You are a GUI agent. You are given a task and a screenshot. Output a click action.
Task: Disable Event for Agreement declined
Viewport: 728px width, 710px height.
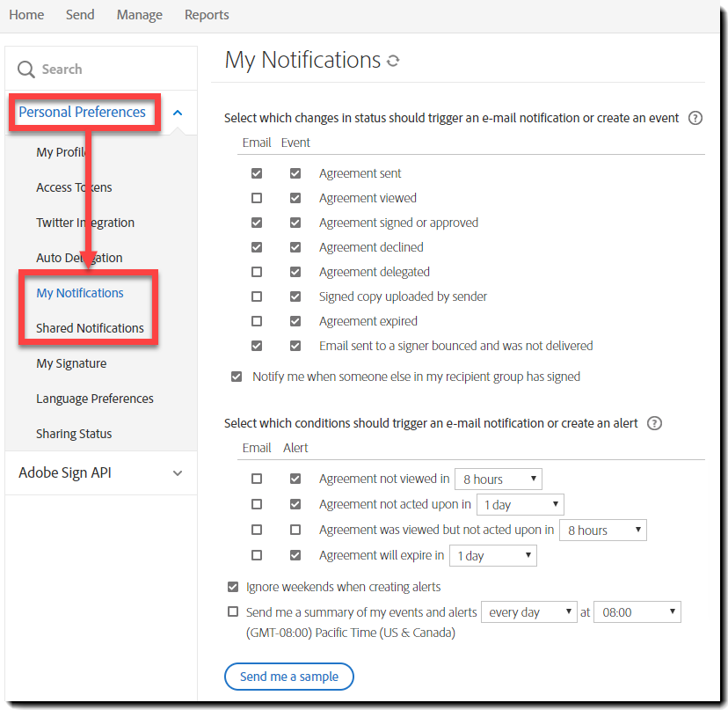pos(295,247)
